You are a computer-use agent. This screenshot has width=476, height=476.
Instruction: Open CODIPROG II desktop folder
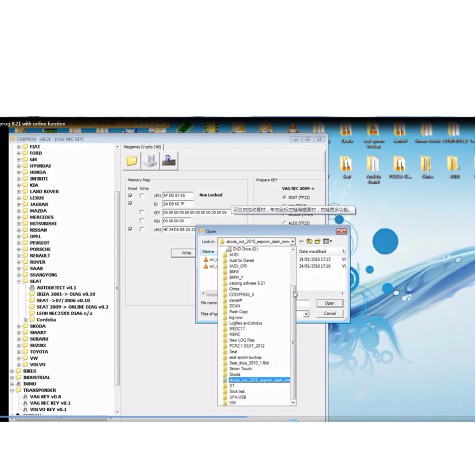click(x=455, y=132)
